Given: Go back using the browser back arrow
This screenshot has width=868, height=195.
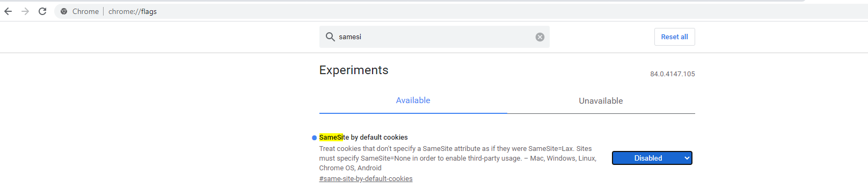Looking at the screenshot, I should [x=8, y=11].
